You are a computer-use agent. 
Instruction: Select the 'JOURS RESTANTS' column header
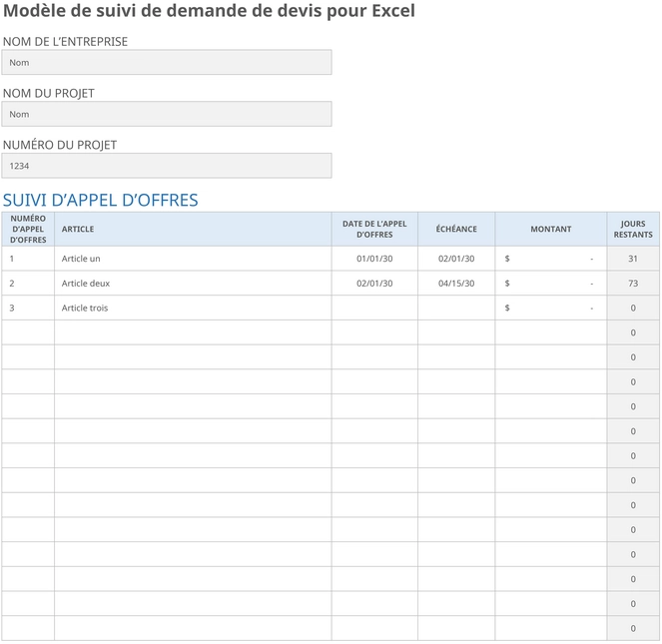[633, 229]
